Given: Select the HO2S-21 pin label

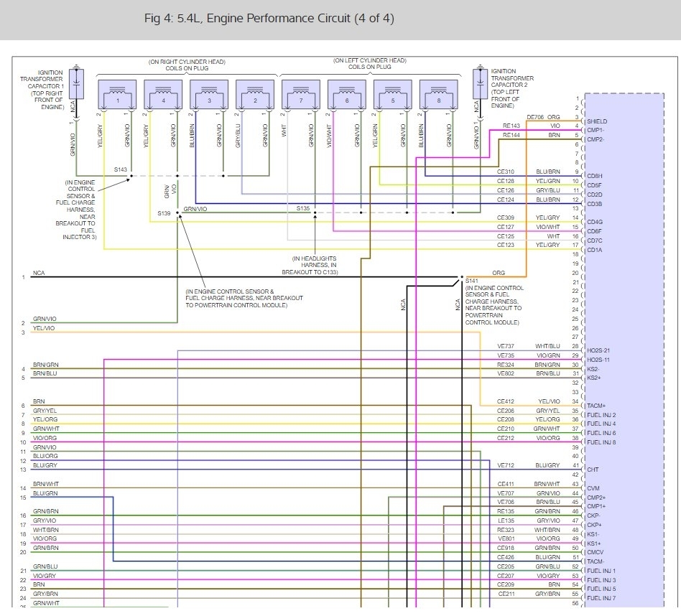Looking at the screenshot, I should pyautogui.click(x=598, y=351).
